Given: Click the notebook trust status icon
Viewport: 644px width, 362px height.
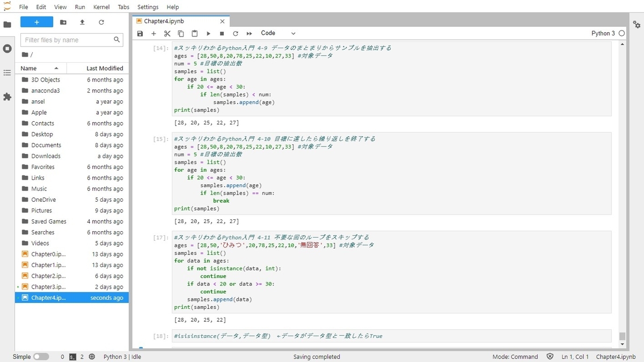Looking at the screenshot, I should (x=550, y=357).
